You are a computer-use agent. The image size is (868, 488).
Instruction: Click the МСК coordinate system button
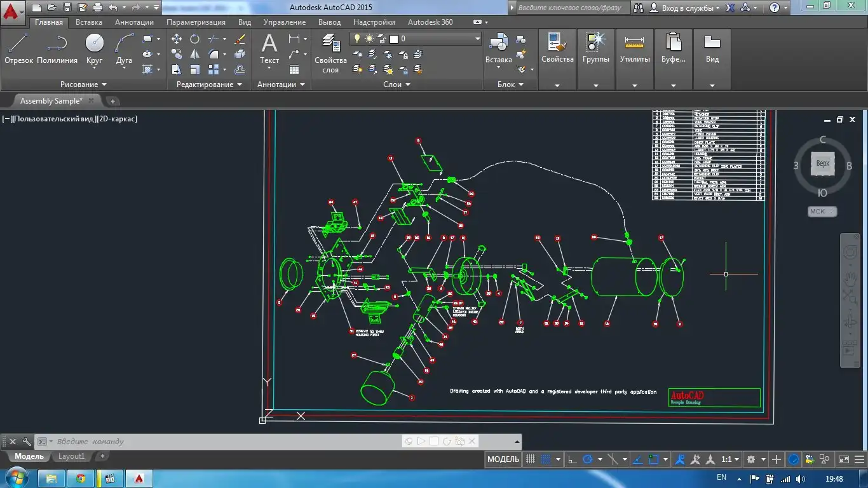pos(822,212)
